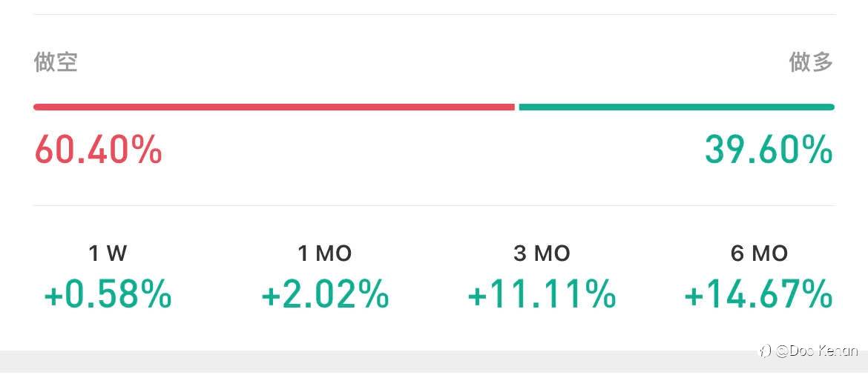This screenshot has width=868, height=375.
Task: Switch to the 1 W period
Action: (x=108, y=253)
